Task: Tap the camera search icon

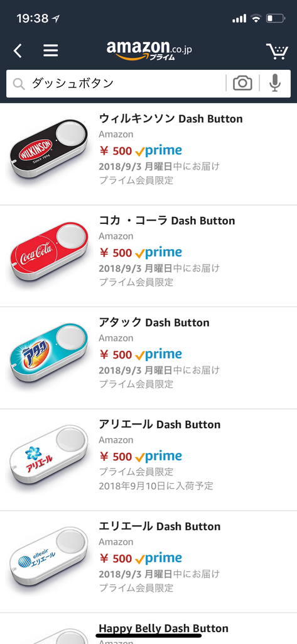Action: 242,84
